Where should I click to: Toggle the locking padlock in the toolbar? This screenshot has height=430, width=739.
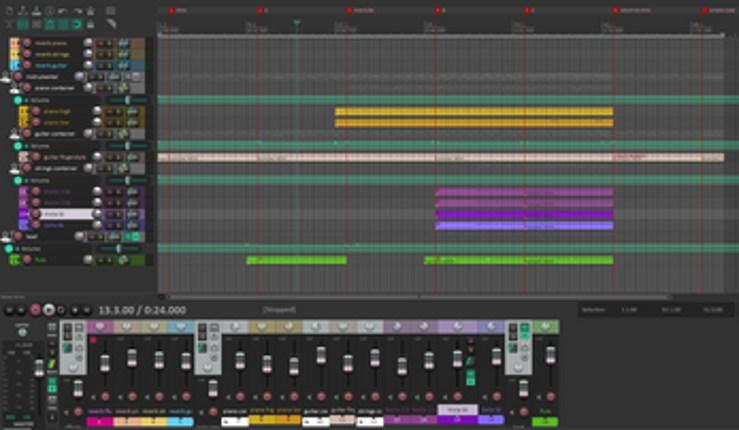(x=91, y=24)
